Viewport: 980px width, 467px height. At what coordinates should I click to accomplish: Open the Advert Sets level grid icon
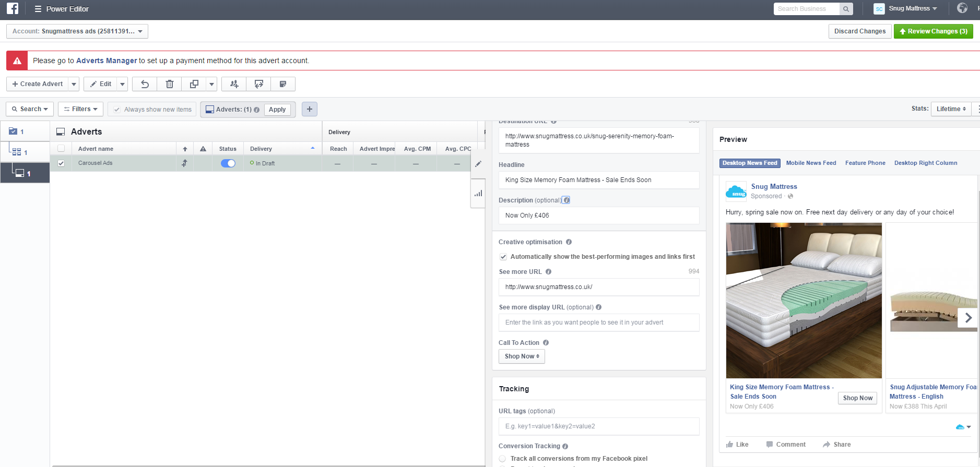[16, 152]
